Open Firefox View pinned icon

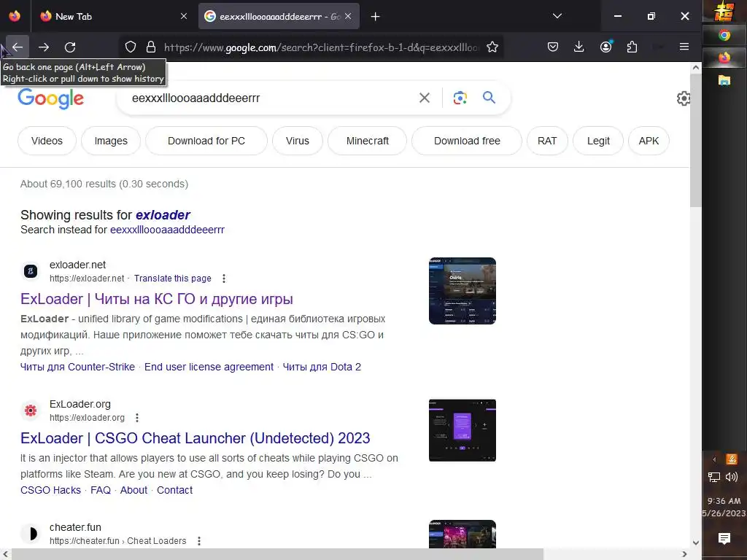pyautogui.click(x=15, y=16)
